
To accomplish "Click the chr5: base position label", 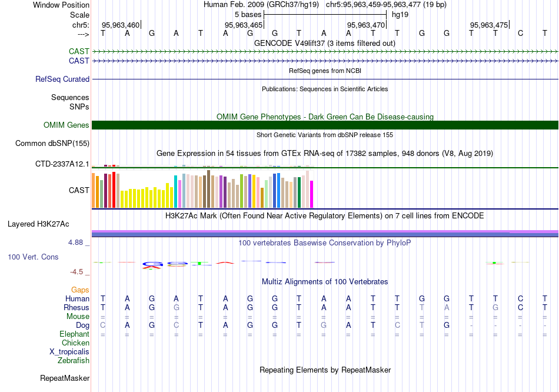I will click(x=81, y=25).
